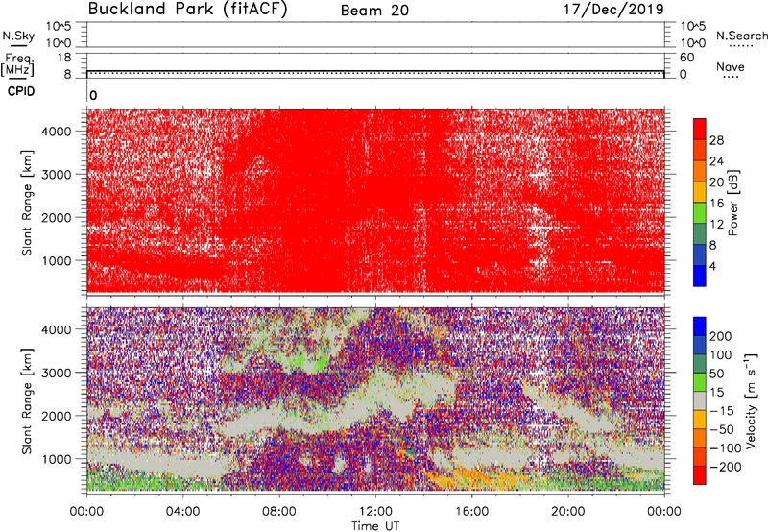
Task: Click the "08:00" time tick label
Action: 278,512
